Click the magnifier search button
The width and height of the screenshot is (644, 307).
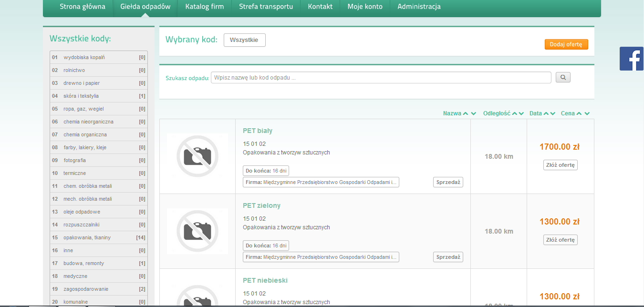[x=563, y=77]
